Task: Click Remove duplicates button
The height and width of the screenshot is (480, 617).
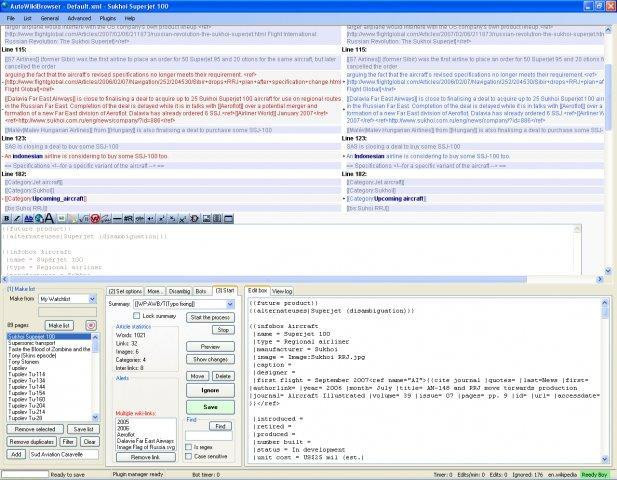Action: [31, 442]
